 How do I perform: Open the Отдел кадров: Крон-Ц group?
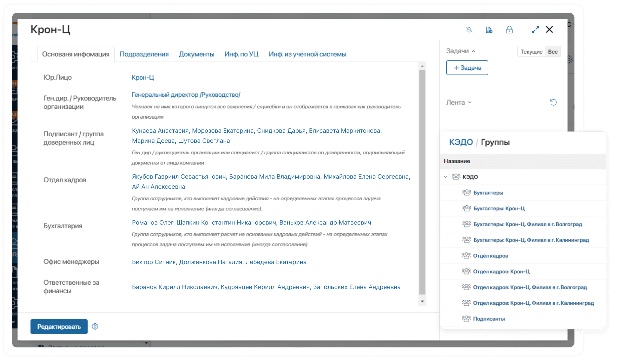[501, 271]
